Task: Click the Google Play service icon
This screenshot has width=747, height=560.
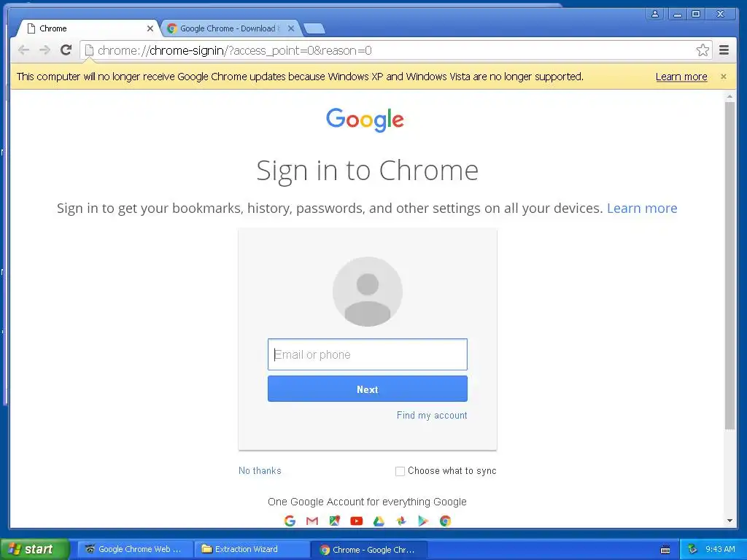Action: [x=423, y=521]
